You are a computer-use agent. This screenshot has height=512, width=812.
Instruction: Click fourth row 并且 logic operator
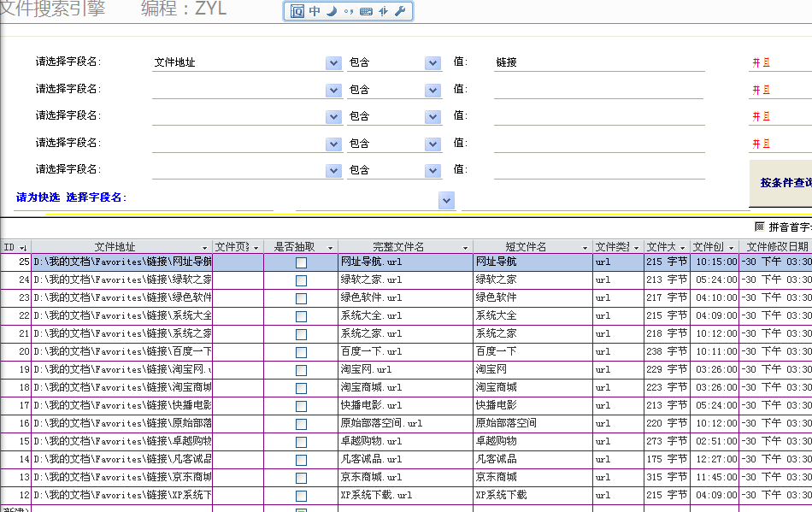click(x=762, y=144)
